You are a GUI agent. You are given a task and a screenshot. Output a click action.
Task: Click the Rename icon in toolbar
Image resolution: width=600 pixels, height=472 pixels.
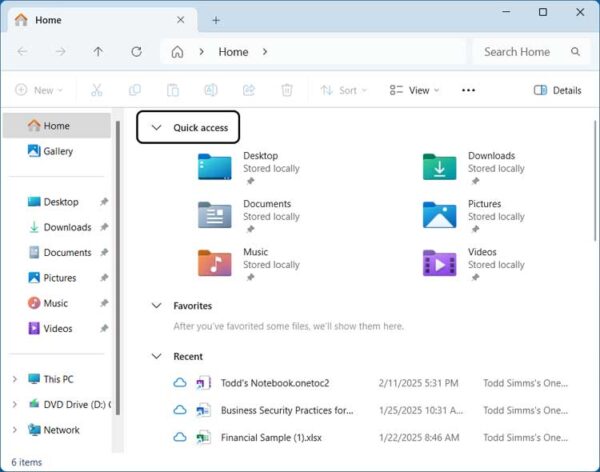coord(211,90)
